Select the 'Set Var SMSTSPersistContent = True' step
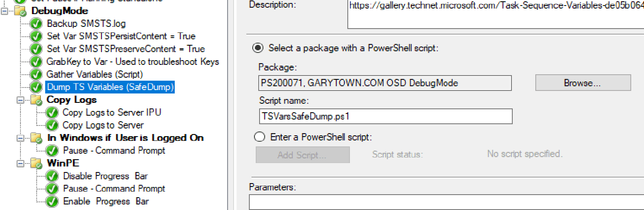Image resolution: width=644 pixels, height=210 pixels. pos(121,36)
